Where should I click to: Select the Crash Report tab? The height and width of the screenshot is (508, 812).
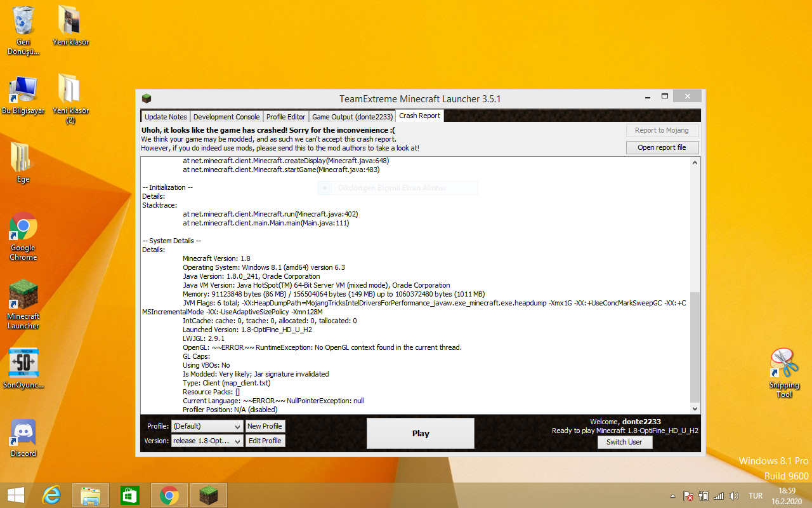coord(420,116)
